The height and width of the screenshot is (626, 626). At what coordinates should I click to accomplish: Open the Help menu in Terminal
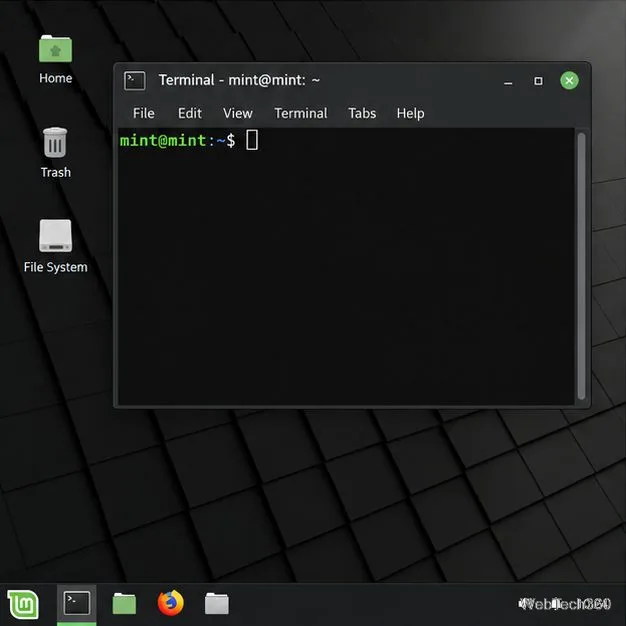410,114
